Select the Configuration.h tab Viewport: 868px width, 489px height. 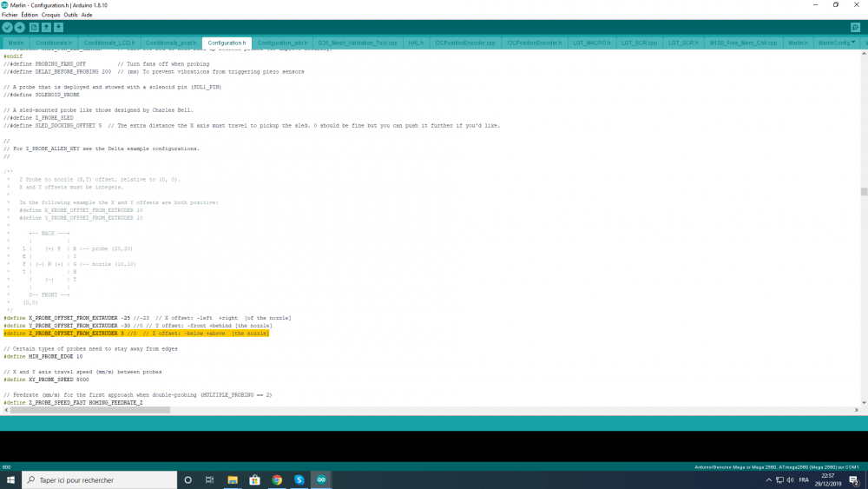tap(227, 43)
